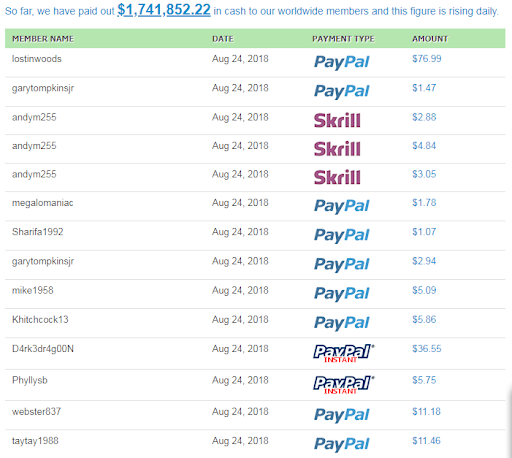The height and width of the screenshot is (458, 512).
Task: Click the $11.18 amount
Action: [426, 412]
